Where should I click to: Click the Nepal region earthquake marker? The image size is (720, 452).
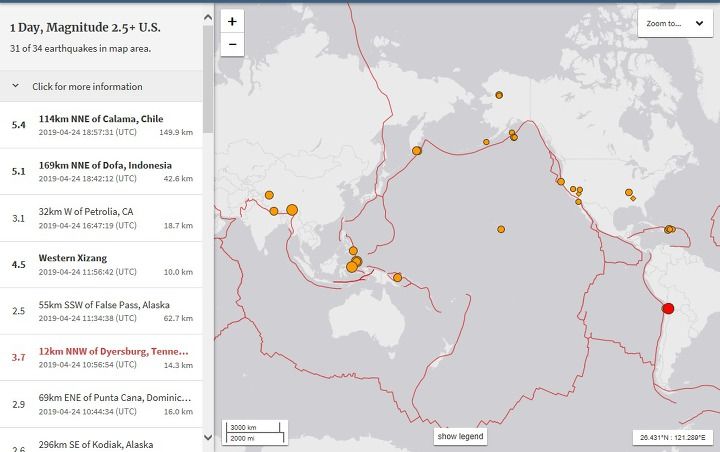pos(274,211)
